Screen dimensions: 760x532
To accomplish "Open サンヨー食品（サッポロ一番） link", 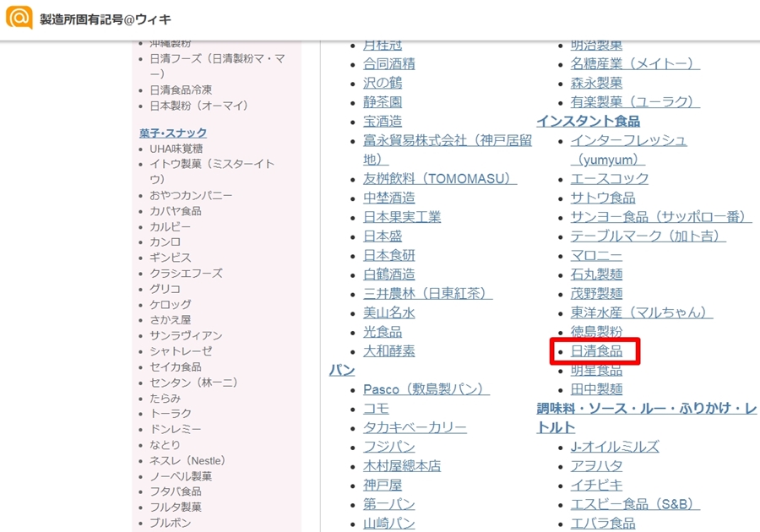I will tap(661, 216).
